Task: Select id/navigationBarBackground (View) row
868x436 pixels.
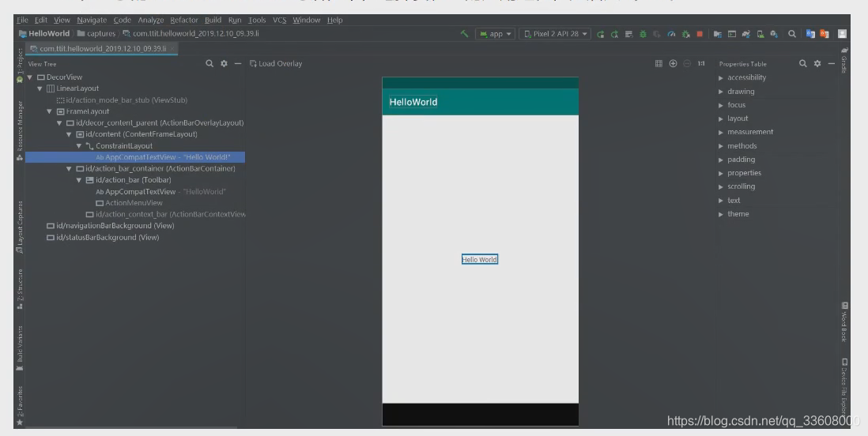Action: 111,226
